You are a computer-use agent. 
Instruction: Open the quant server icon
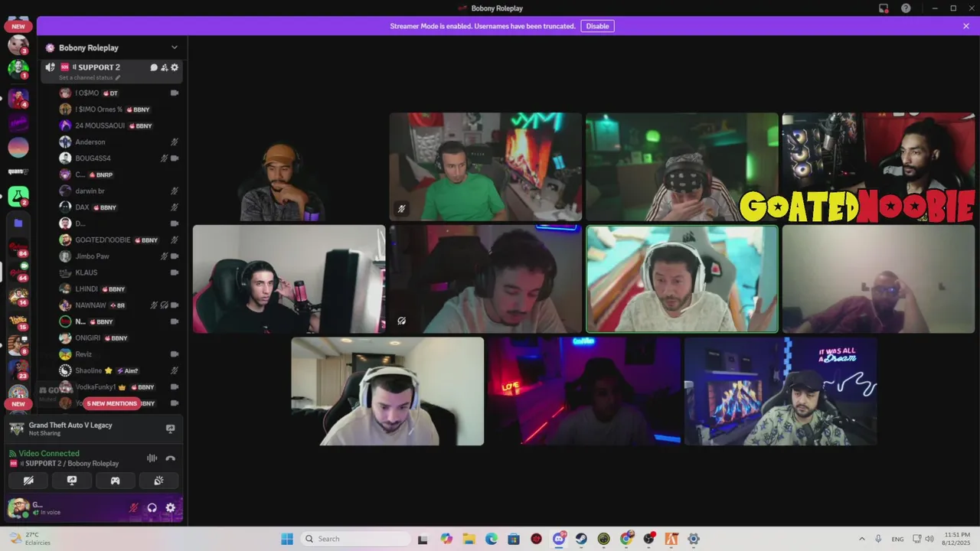click(x=18, y=171)
